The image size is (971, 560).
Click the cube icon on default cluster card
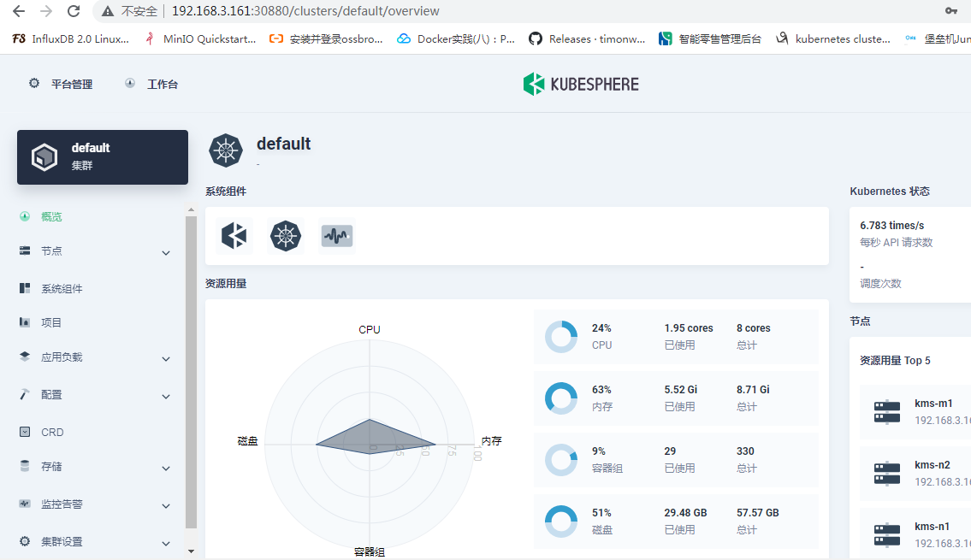point(44,157)
